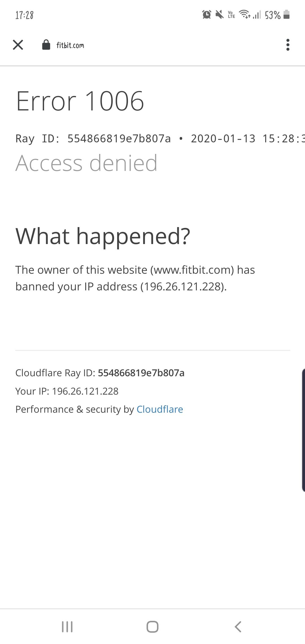Tap the alarm icon in status bar

[207, 14]
